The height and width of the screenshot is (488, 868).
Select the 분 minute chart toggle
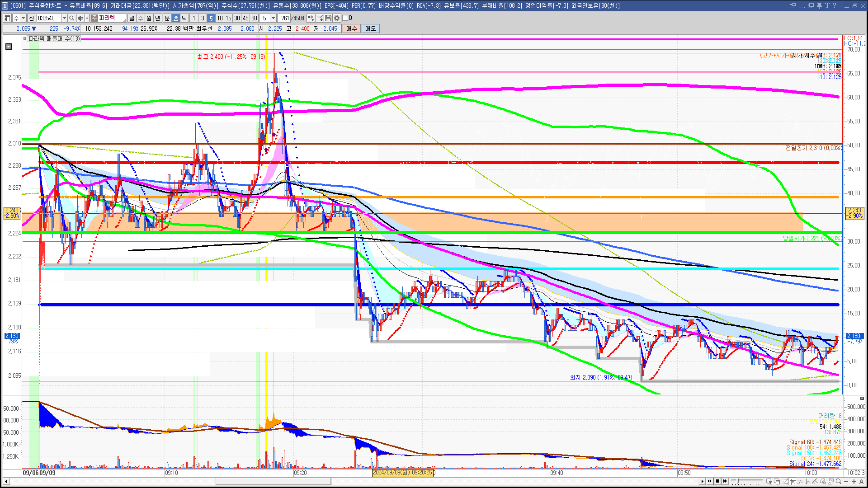tap(167, 18)
